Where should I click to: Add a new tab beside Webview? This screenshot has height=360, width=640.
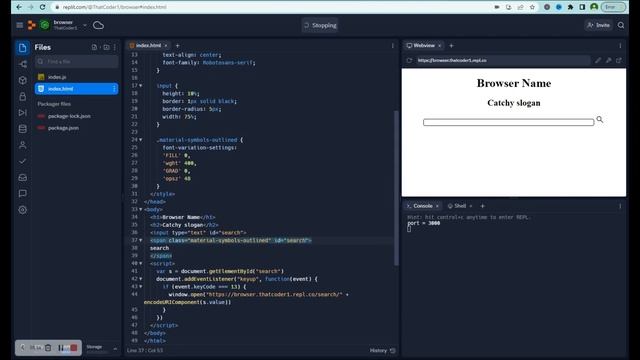tap(451, 46)
